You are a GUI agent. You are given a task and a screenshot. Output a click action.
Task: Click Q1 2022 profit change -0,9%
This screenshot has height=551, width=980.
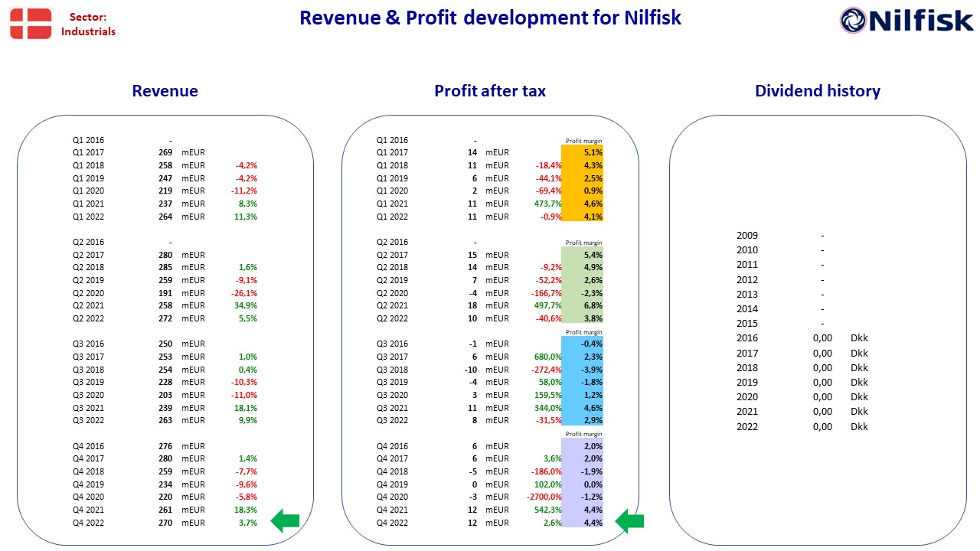pyautogui.click(x=550, y=217)
